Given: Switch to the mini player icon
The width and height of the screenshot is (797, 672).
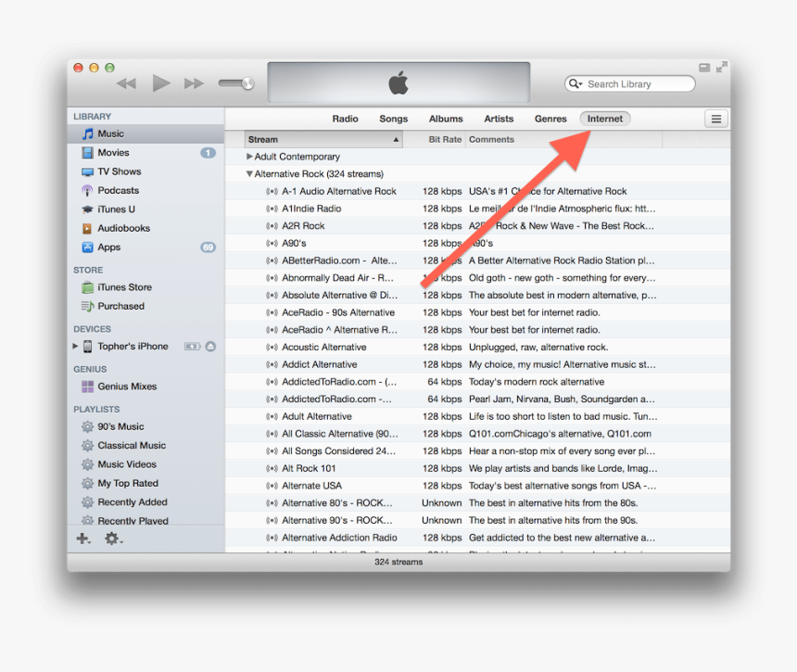Looking at the screenshot, I should pos(704,68).
